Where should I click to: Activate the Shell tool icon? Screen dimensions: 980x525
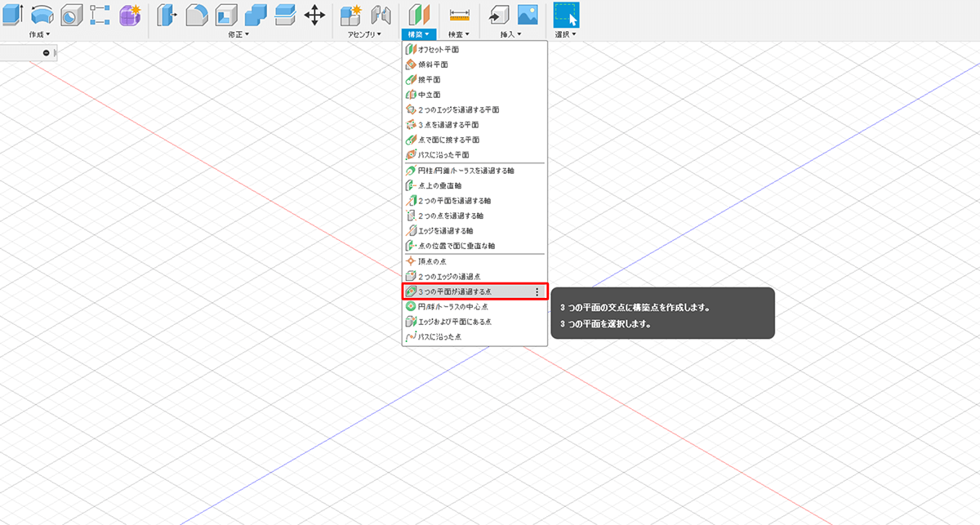[x=225, y=15]
